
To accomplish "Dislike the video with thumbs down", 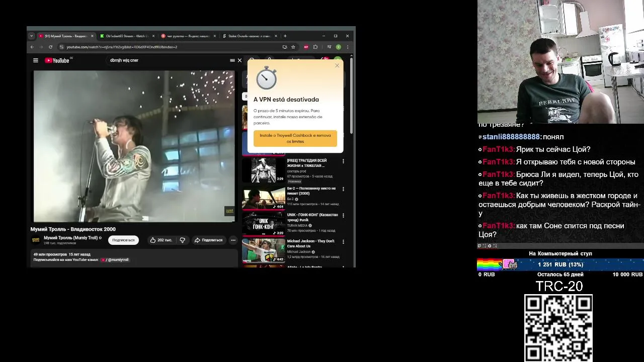I will (183, 240).
